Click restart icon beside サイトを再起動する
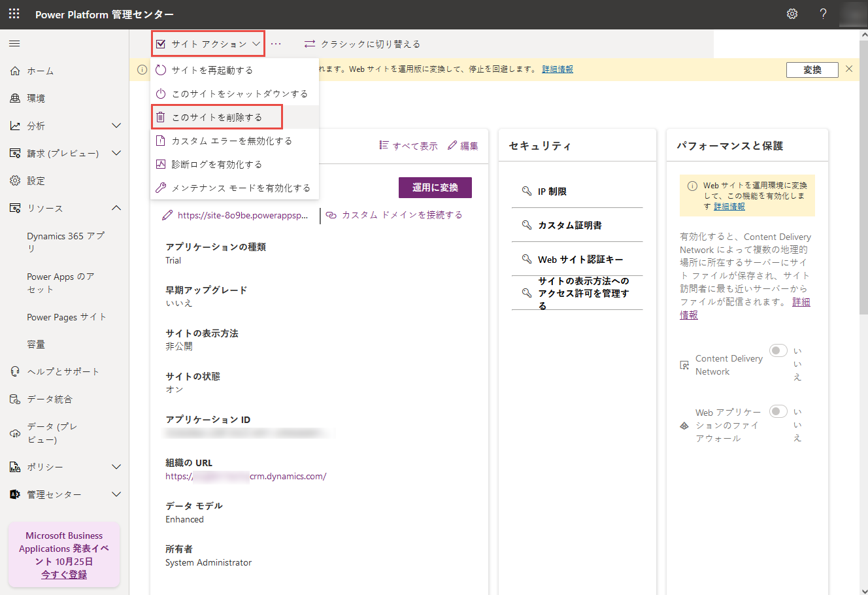This screenshot has width=868, height=595. click(161, 70)
